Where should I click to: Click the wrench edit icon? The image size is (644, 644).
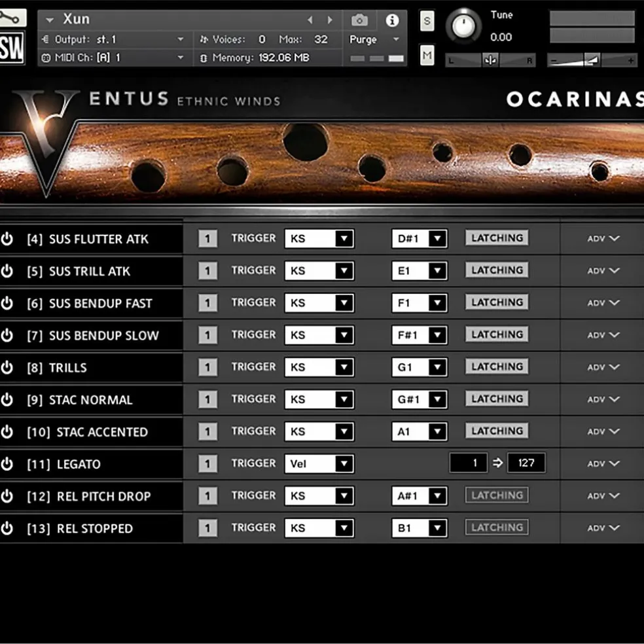12,18
